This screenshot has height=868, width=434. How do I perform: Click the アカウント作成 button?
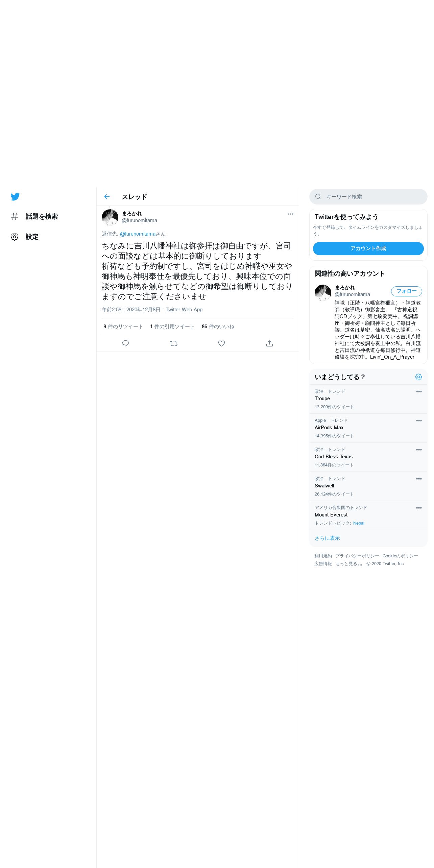368,248
